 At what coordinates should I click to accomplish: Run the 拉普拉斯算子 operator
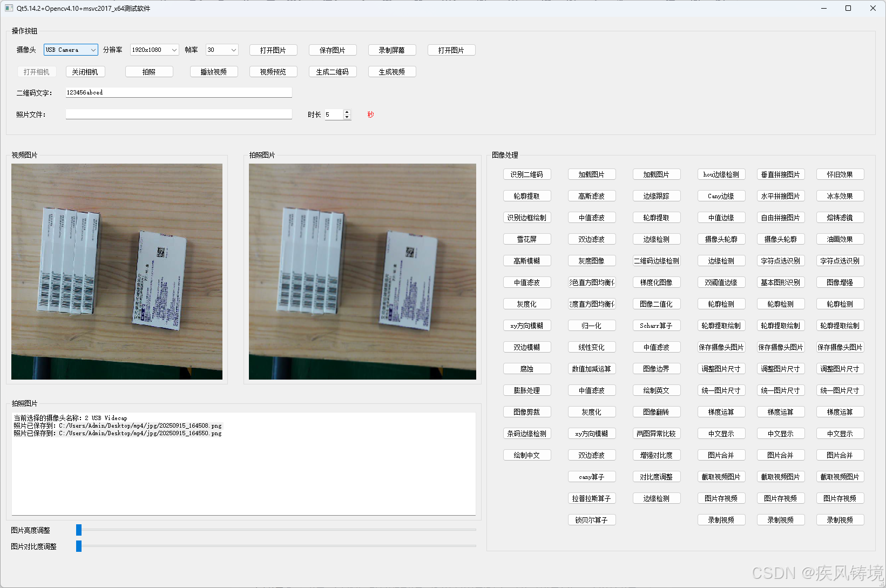click(x=592, y=498)
